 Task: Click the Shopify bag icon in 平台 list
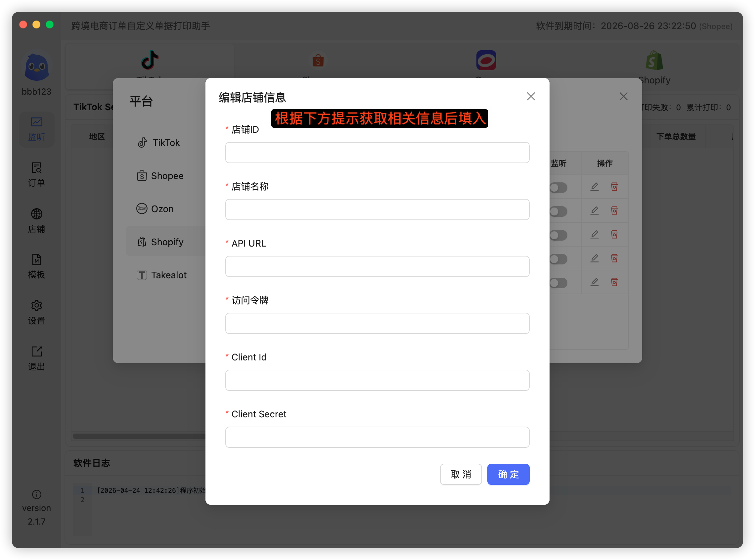[142, 242]
